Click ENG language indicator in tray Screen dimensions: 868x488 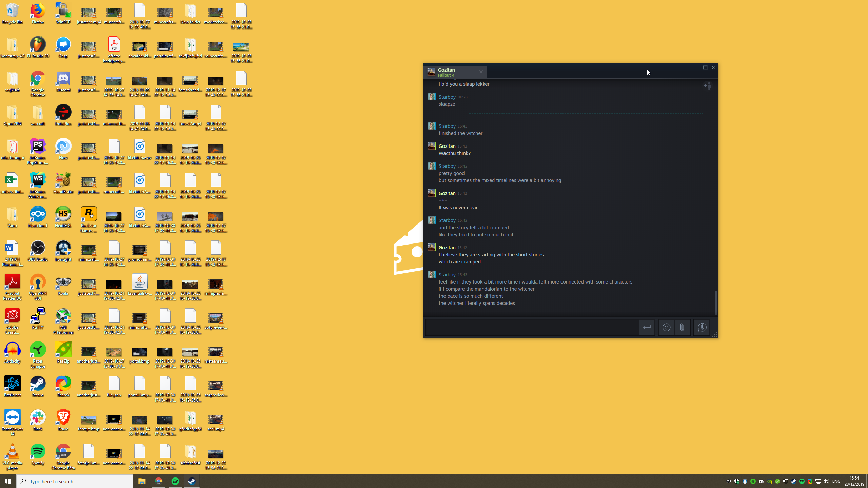coord(836,481)
